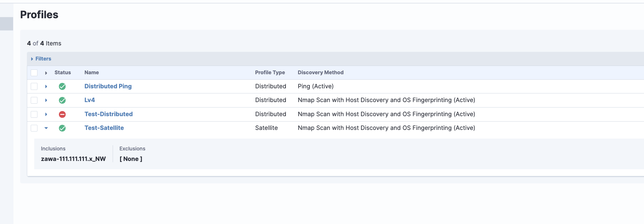Image resolution: width=644 pixels, height=224 pixels.
Task: Select the Test-Distributed row checkbox
Action: coord(34,114)
